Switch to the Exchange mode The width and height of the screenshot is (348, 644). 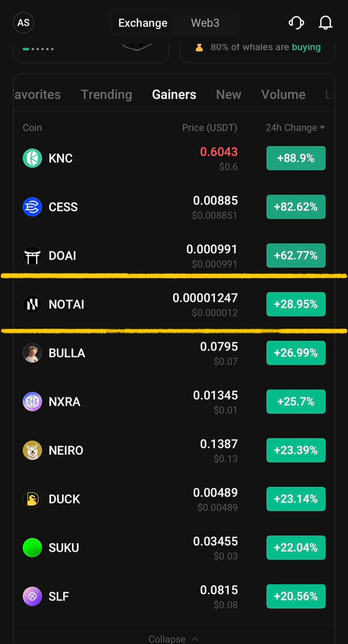click(143, 23)
